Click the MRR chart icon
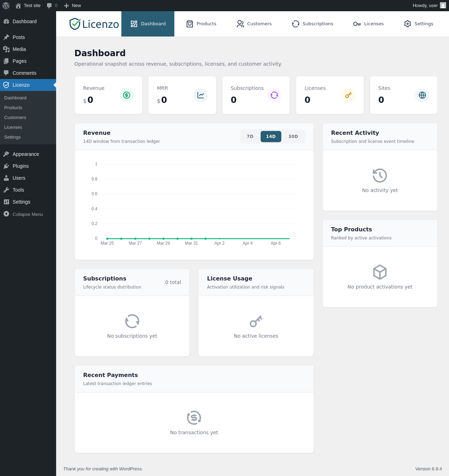The width and height of the screenshot is (449, 476). pos(201,95)
